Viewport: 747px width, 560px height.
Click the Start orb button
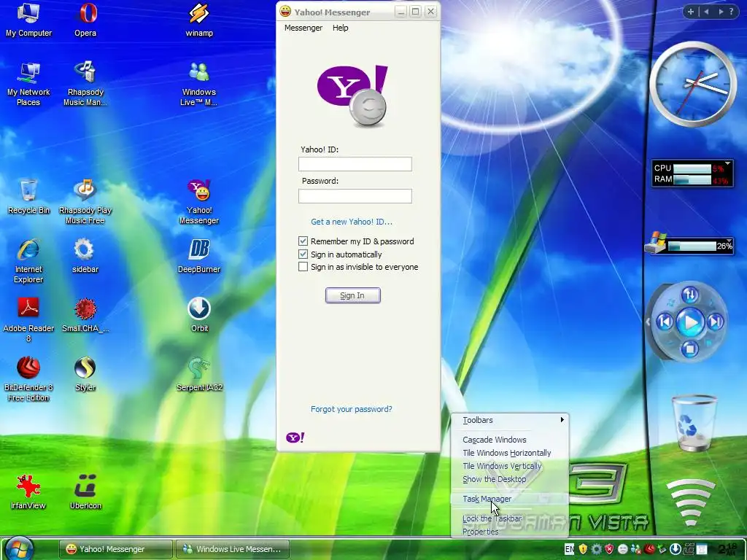(x=20, y=548)
